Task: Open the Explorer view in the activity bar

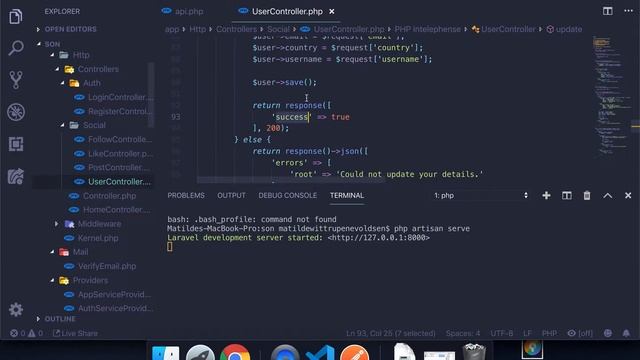Action: click(16, 16)
